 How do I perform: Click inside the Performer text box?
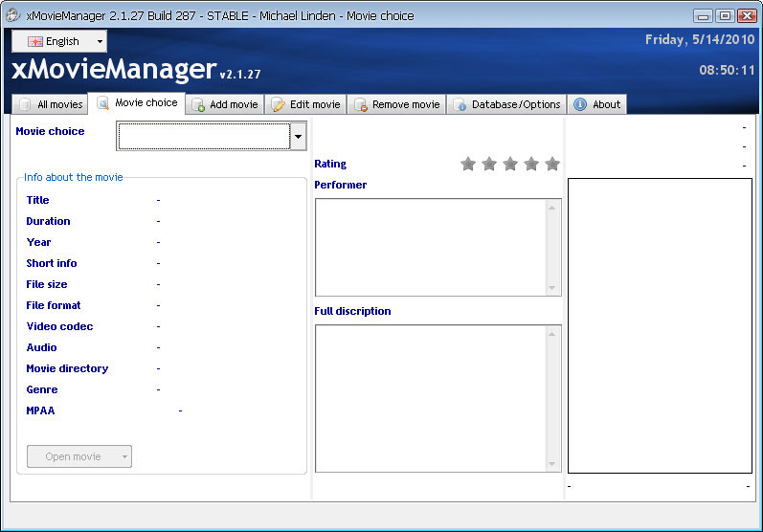pyautogui.click(x=431, y=247)
